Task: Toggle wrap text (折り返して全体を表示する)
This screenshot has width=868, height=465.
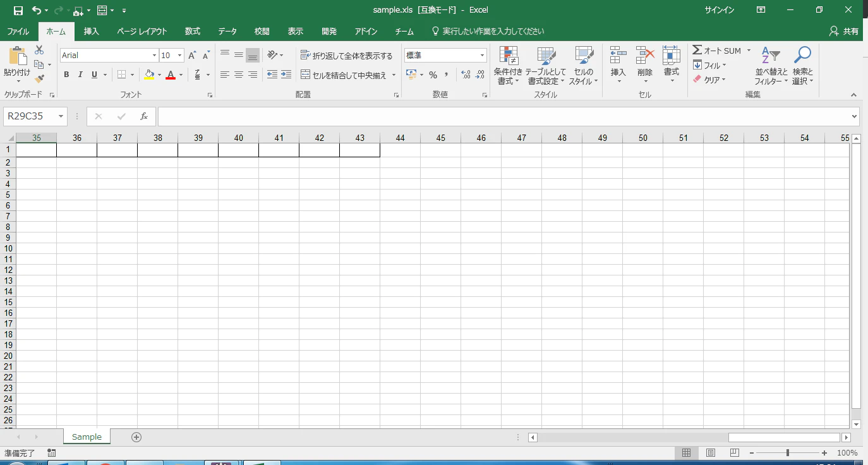Action: (x=347, y=56)
